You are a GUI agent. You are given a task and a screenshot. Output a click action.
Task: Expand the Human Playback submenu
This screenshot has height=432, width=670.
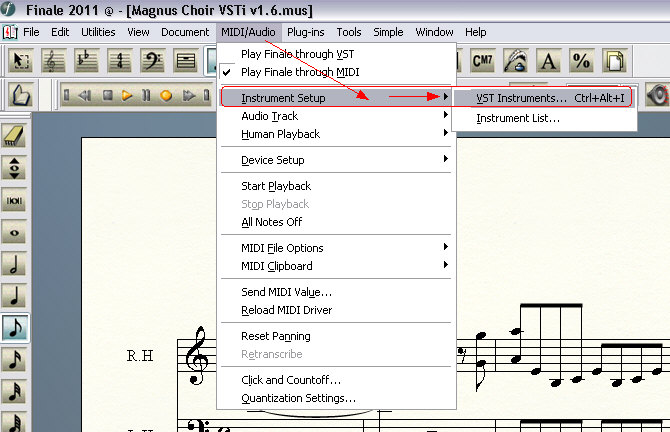pyautogui.click(x=336, y=134)
